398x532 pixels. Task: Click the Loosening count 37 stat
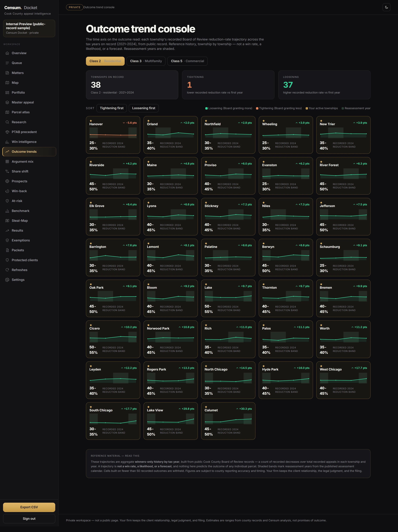(288, 85)
